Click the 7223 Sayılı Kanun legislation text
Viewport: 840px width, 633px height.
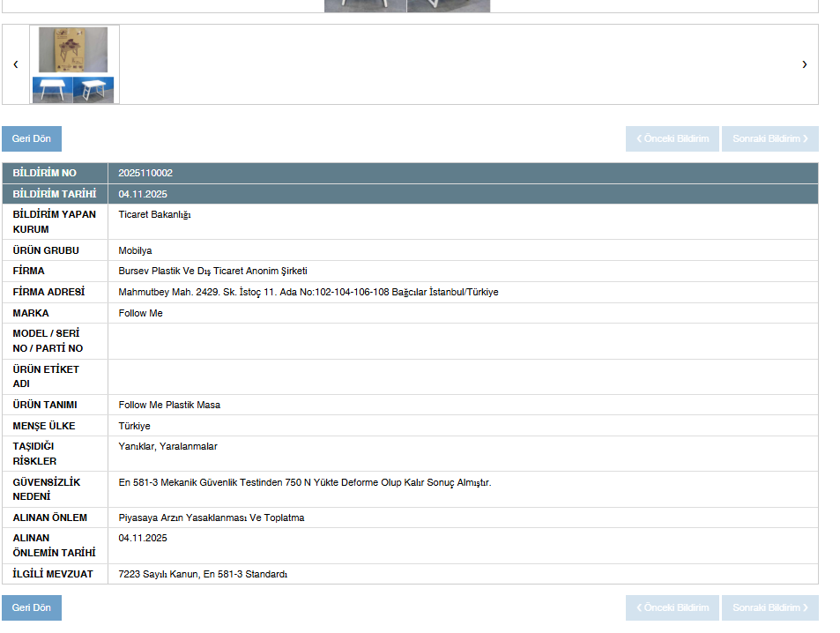(x=203, y=575)
